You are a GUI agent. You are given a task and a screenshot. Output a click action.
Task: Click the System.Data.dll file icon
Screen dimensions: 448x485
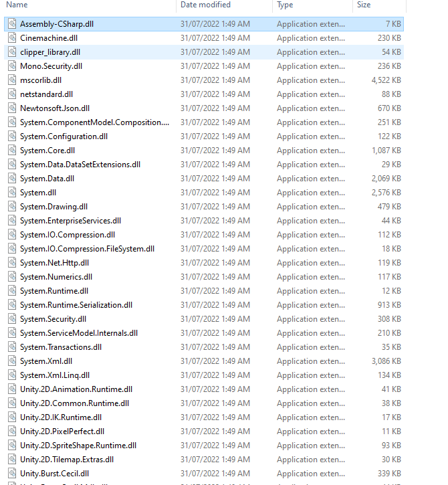pyautogui.click(x=12, y=179)
